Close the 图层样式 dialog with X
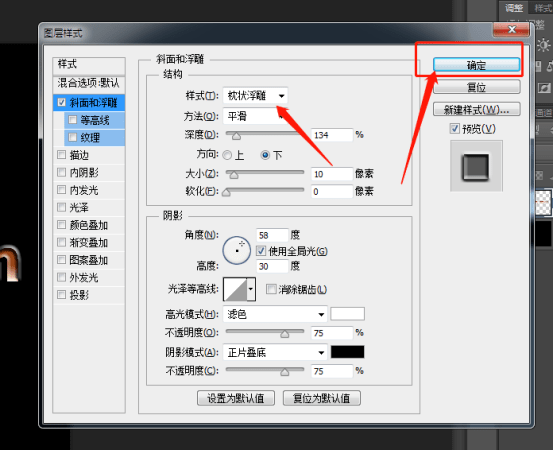This screenshot has width=554, height=450. point(512,29)
